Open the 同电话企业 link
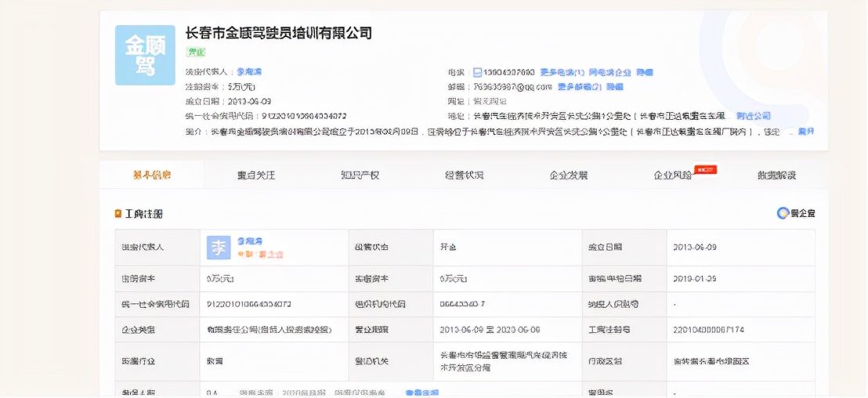The image size is (868, 398). [x=610, y=72]
